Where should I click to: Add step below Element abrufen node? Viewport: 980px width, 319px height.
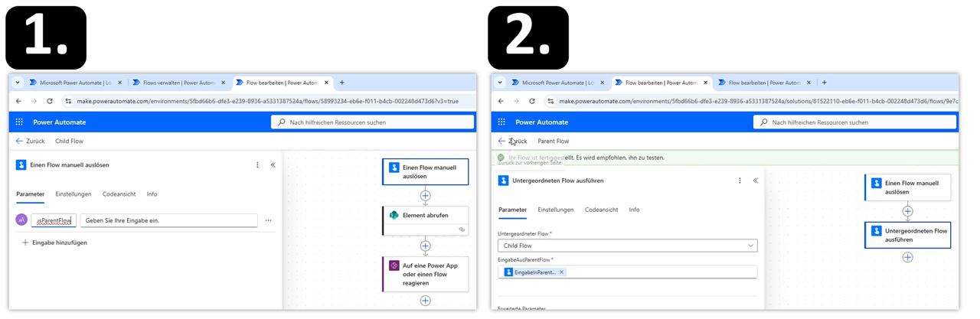tap(426, 246)
